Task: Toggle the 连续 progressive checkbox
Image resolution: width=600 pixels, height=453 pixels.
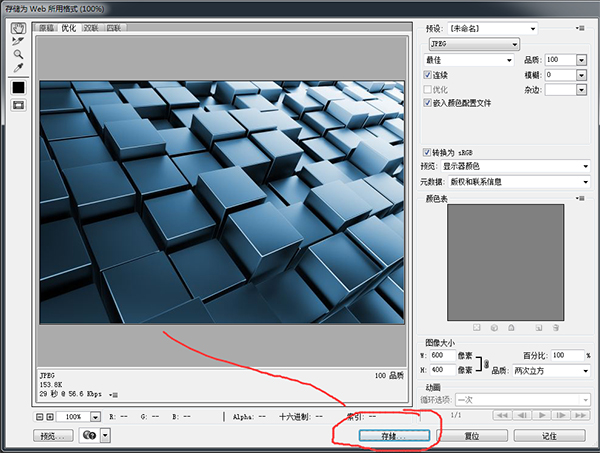Action: [x=427, y=75]
